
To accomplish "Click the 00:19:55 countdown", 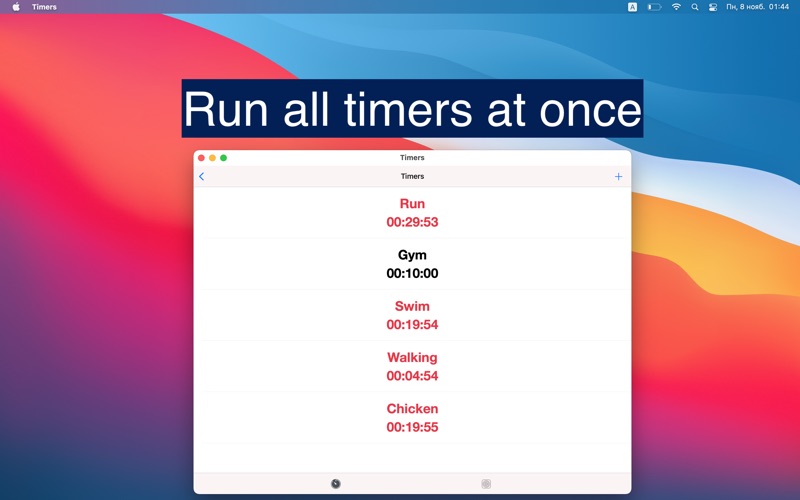I will [x=412, y=427].
